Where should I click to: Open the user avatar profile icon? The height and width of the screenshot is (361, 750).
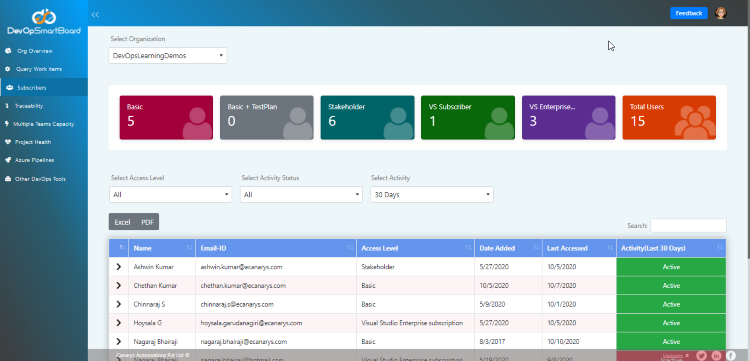point(720,13)
